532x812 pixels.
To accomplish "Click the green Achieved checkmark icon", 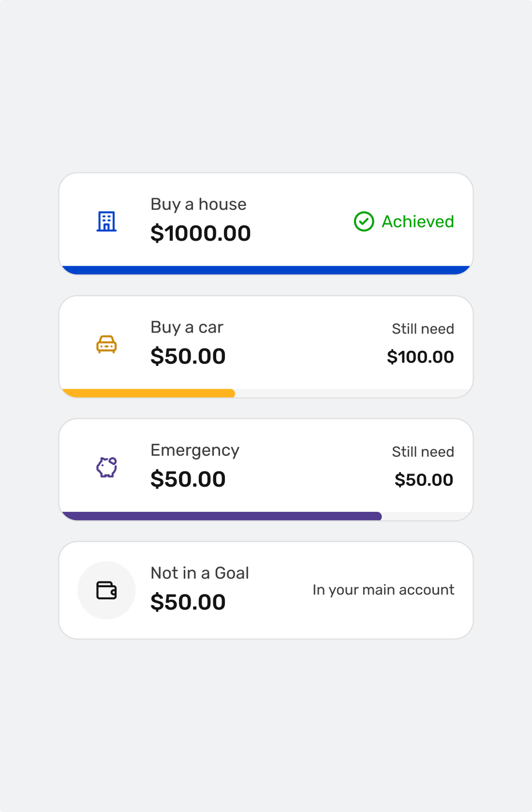I will pos(364,221).
